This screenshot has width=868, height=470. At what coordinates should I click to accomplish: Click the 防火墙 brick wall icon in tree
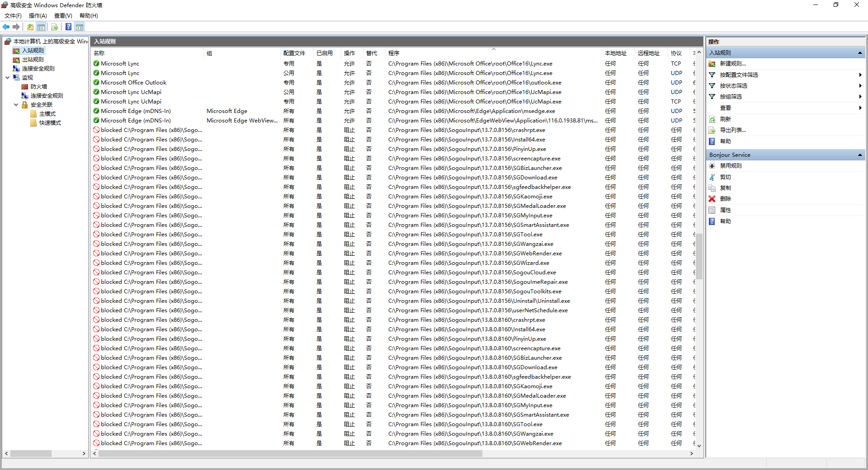tap(25, 87)
